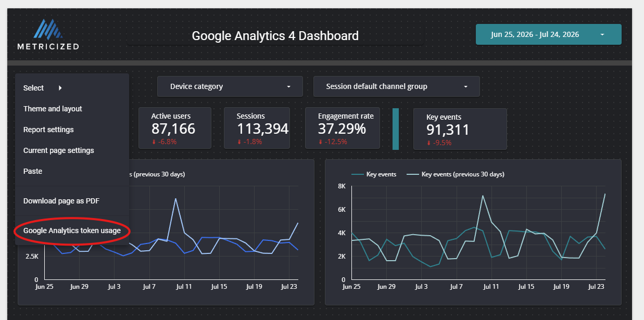Click the -9.5% key events change

click(439, 143)
